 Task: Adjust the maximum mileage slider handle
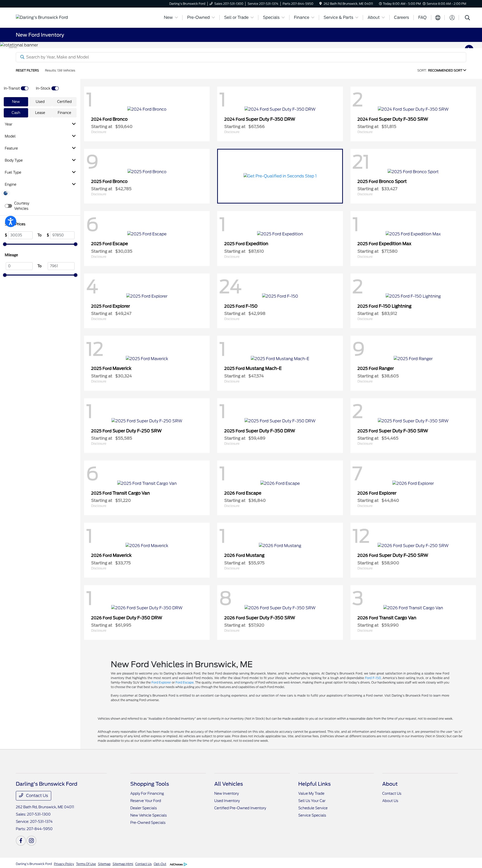76,275
